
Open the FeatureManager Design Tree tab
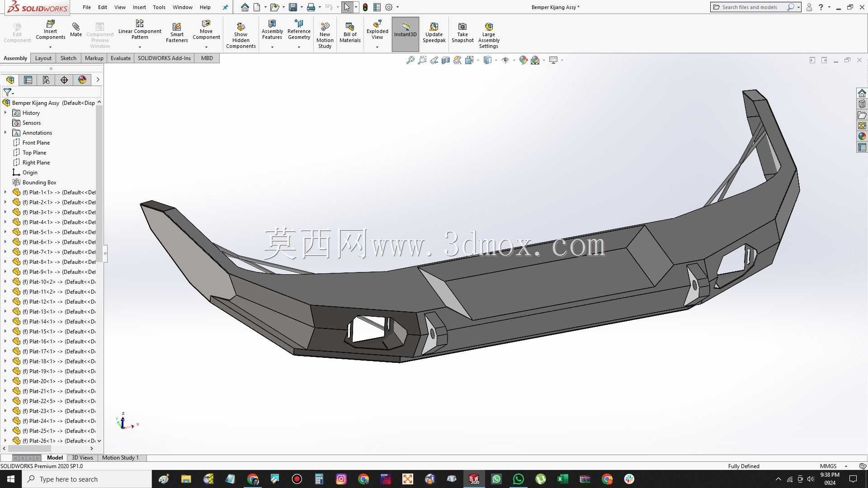coord(10,80)
